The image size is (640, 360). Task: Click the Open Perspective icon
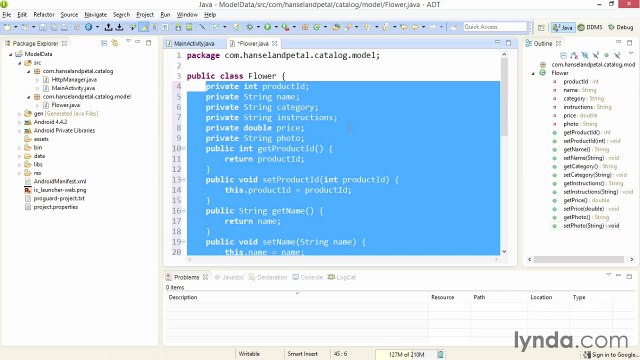click(541, 27)
